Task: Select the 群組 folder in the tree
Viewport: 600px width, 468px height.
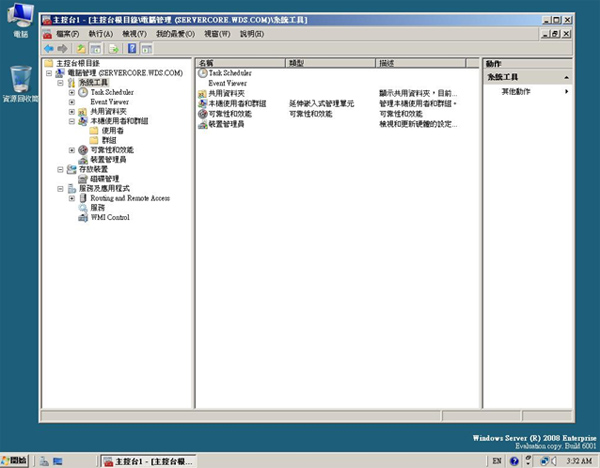Action: (x=110, y=140)
